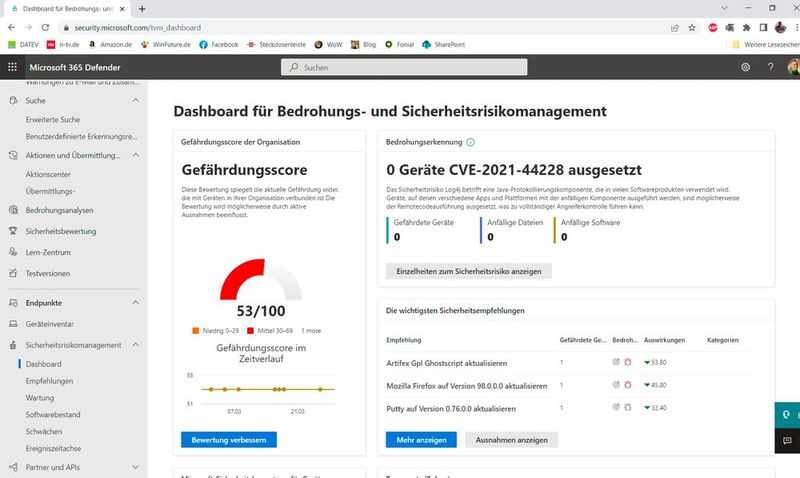Image resolution: width=800 pixels, height=478 pixels.
Task: Click the red exposure score gauge
Action: click(x=242, y=278)
